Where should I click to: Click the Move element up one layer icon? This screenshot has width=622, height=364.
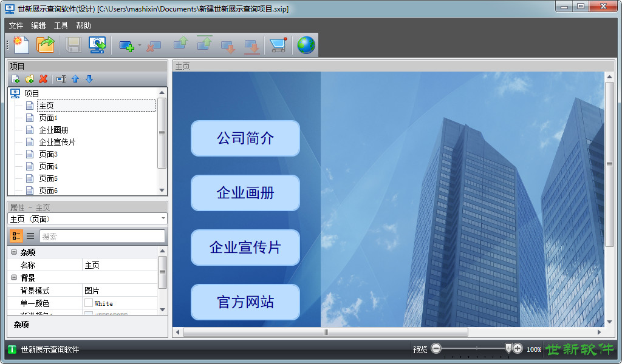click(181, 43)
